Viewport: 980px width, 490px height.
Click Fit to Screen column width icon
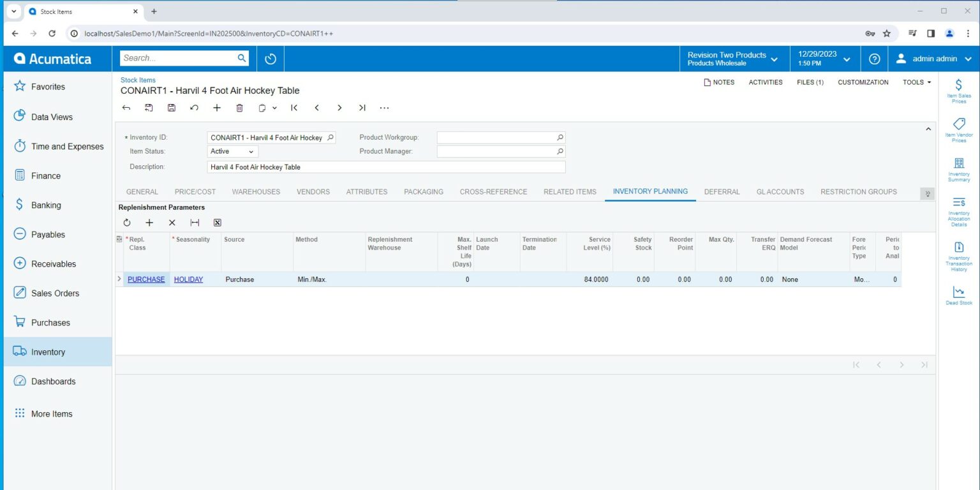click(195, 223)
